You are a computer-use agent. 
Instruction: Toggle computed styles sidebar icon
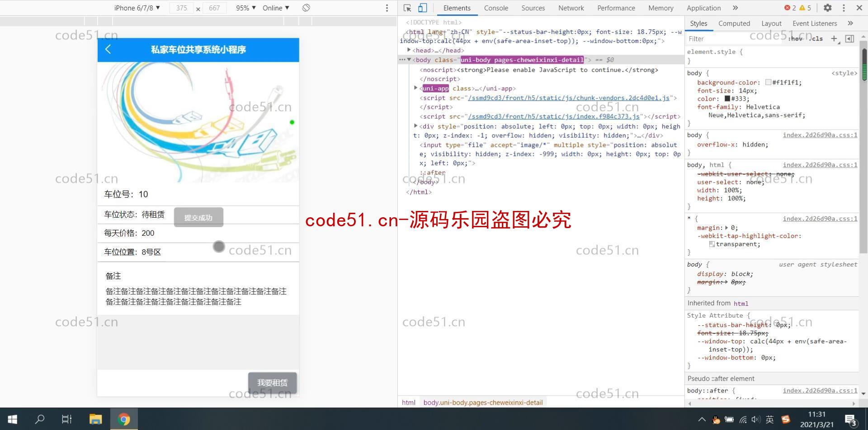point(850,39)
